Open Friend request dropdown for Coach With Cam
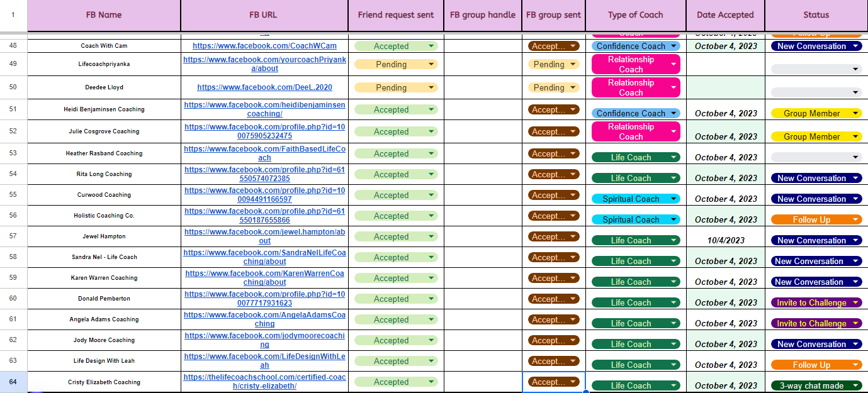This screenshot has width=868, height=393. 396,46
